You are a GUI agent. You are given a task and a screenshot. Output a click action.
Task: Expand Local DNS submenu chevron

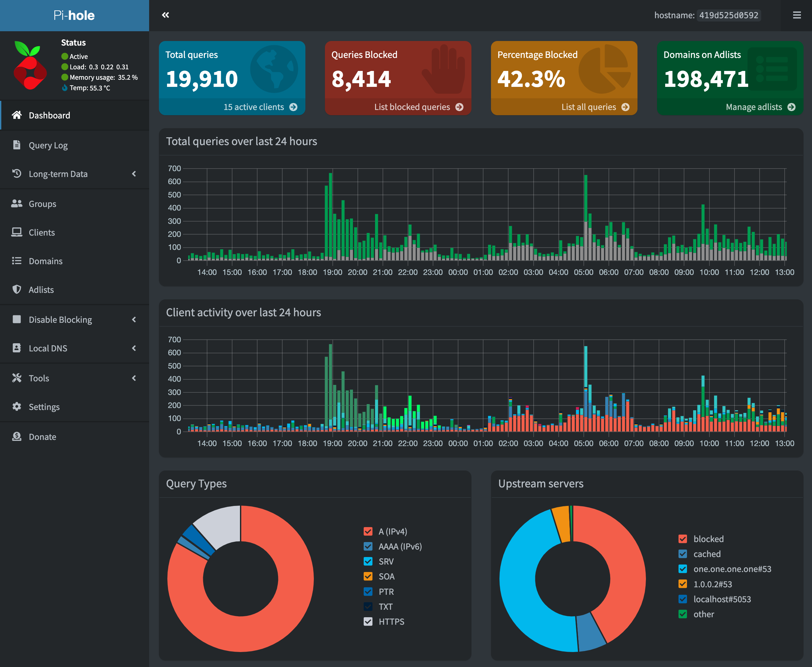pos(134,348)
